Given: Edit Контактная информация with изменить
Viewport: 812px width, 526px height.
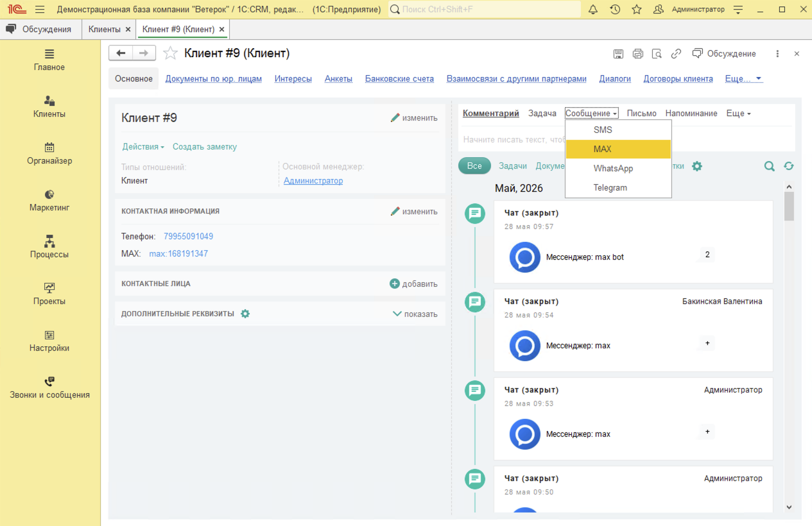Looking at the screenshot, I should (414, 212).
